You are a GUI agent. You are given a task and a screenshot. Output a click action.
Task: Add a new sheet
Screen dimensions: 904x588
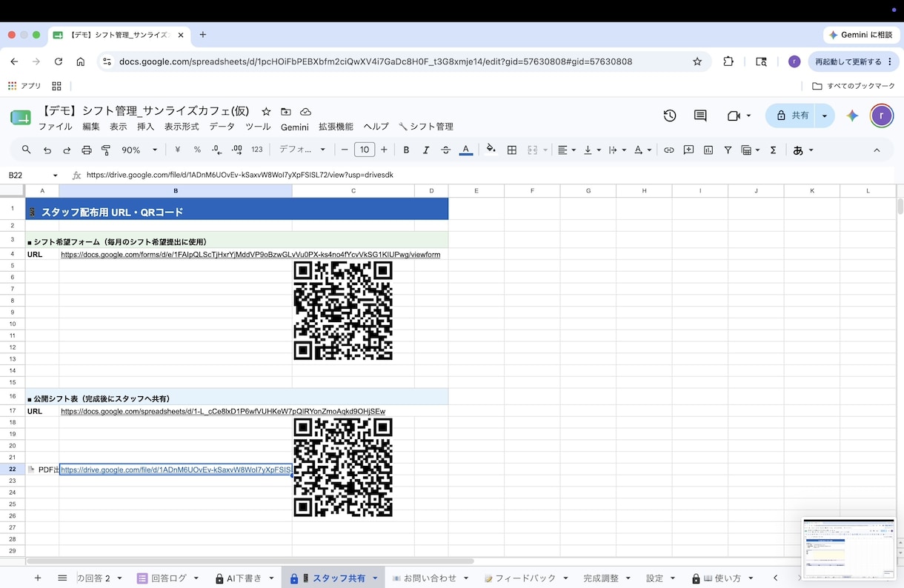pyautogui.click(x=38, y=578)
